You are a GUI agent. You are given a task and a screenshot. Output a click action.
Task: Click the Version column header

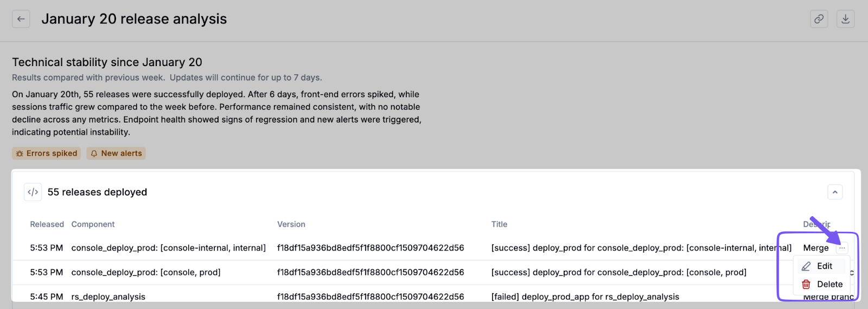291,224
